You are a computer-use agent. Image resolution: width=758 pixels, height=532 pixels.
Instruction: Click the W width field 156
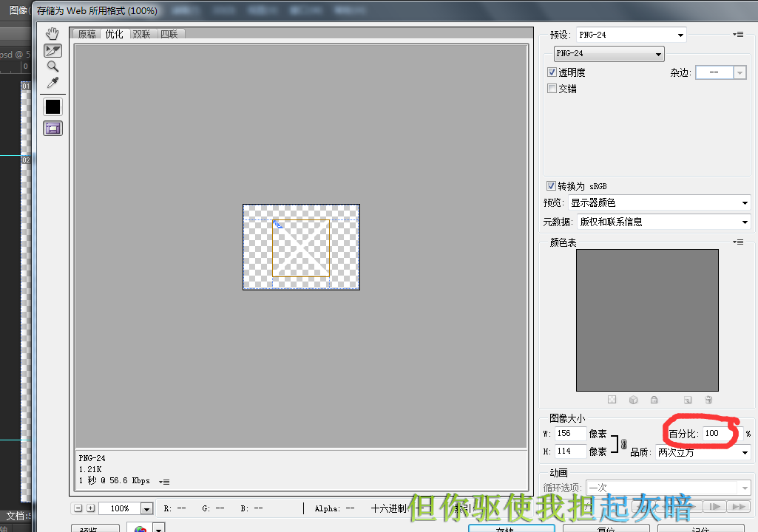pyautogui.click(x=570, y=434)
